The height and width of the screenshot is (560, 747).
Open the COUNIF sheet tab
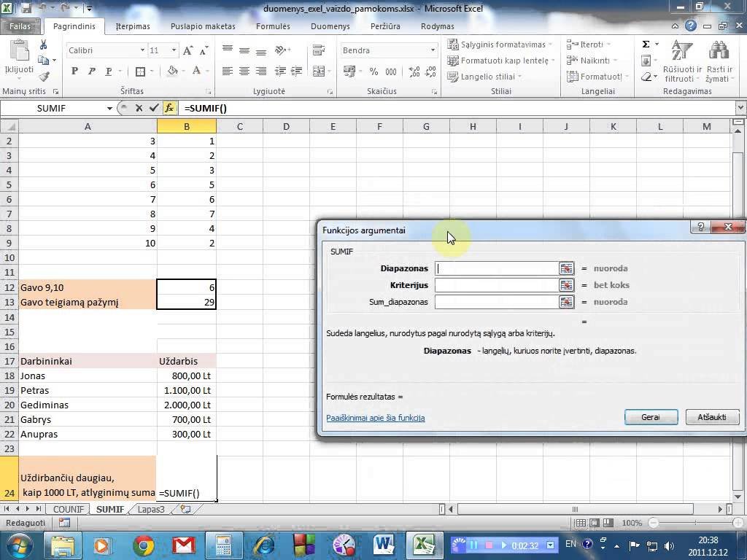coord(68,509)
